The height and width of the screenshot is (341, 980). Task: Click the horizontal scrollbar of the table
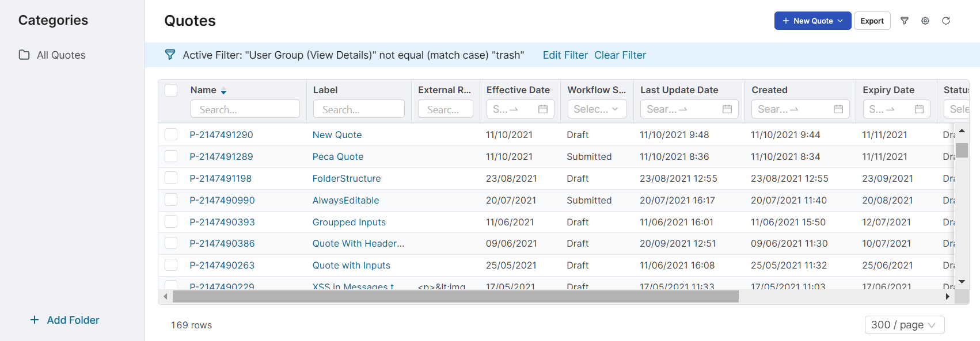(x=455, y=297)
